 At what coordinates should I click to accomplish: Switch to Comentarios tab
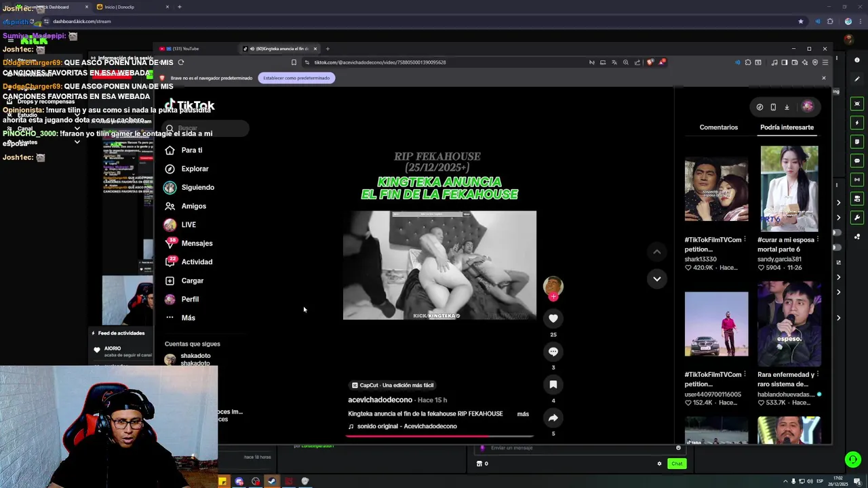[x=719, y=127]
